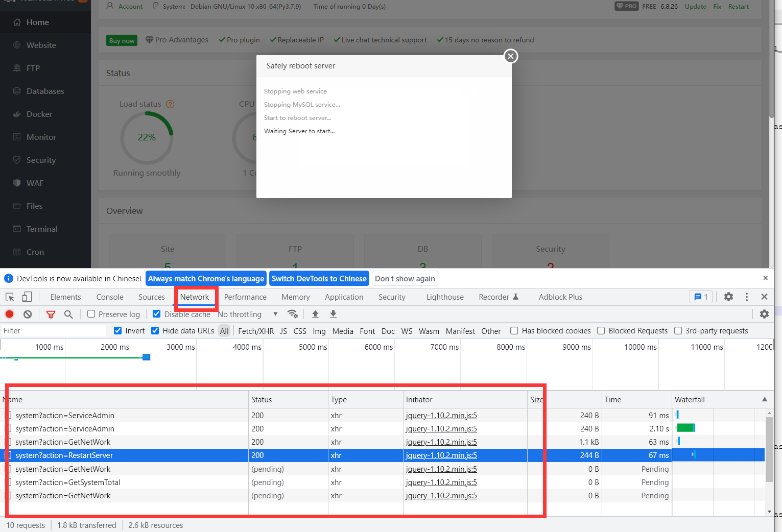This screenshot has height=532, width=782.
Task: Click Switch DevTools to Chinese
Action: coord(319,278)
